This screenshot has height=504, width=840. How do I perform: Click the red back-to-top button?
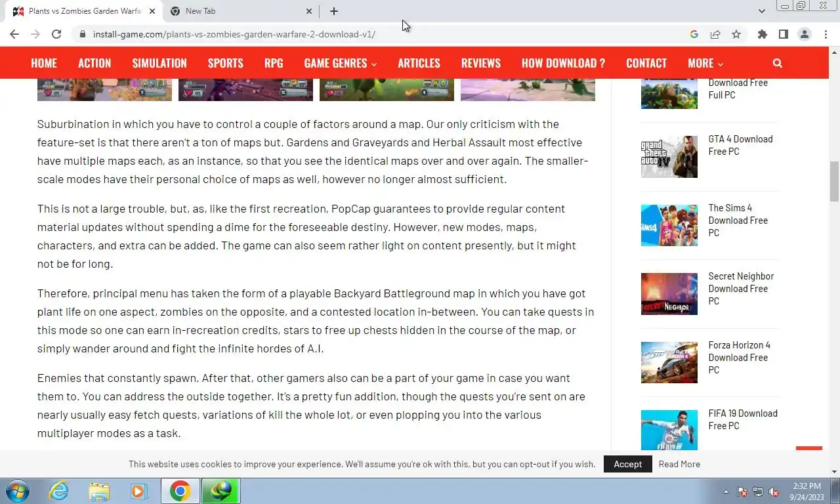pos(809,449)
